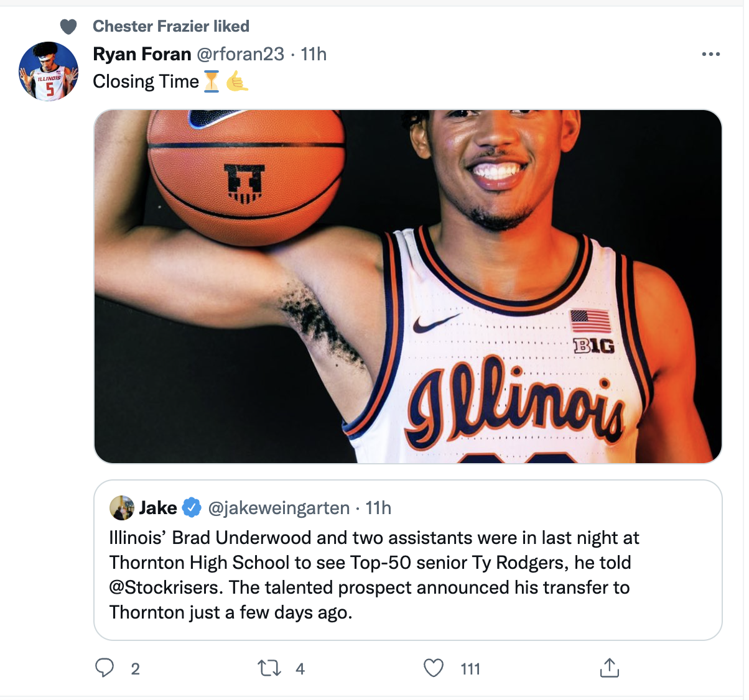Viewport: 749px width, 700px height.
Task: Open the three-dot more options menu
Action: [x=710, y=54]
